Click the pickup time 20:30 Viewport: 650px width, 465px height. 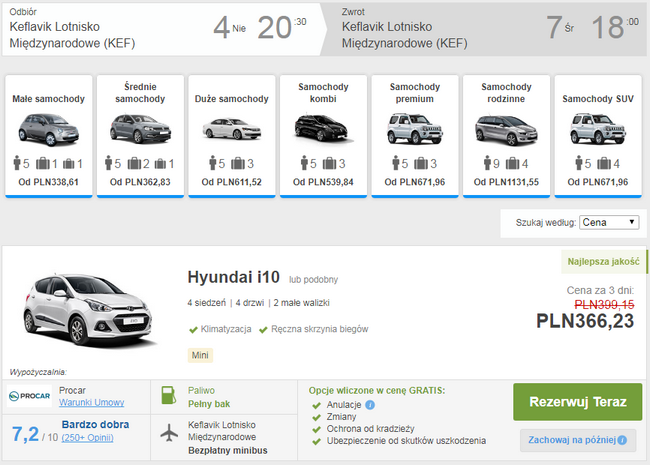(282, 27)
